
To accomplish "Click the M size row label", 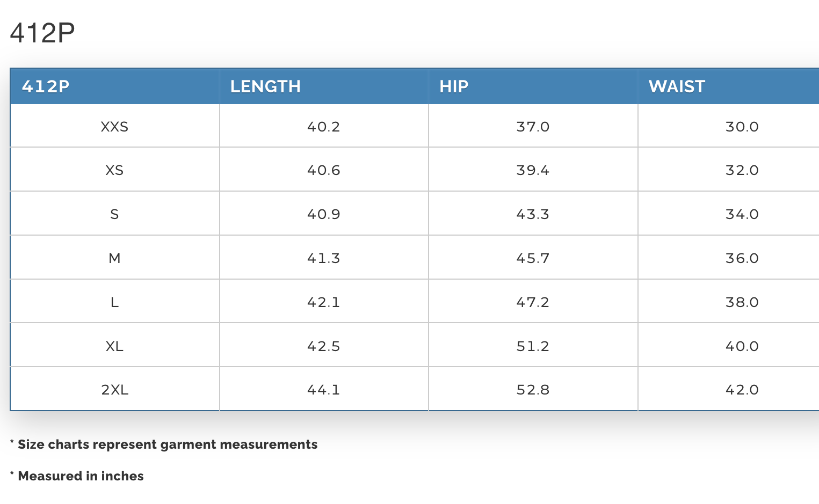I will [x=114, y=258].
